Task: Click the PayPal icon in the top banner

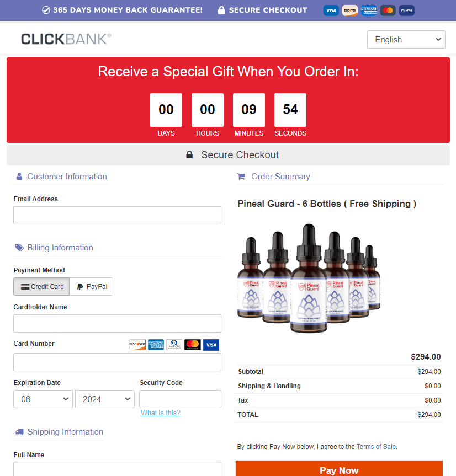Action: pos(406,10)
